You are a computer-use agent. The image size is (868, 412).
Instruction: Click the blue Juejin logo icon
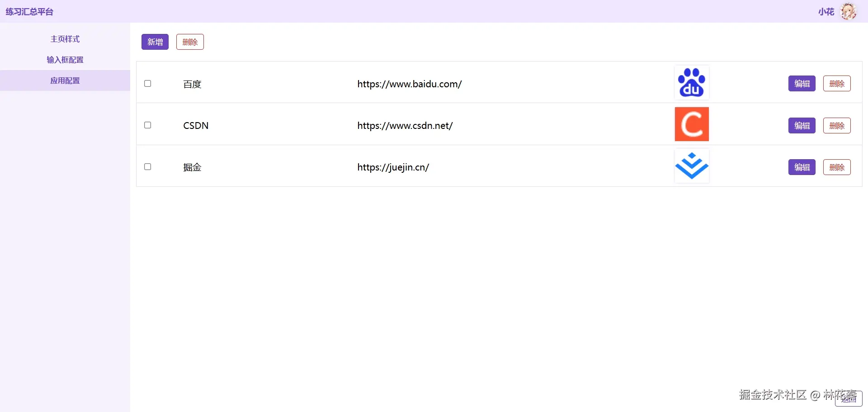692,166
